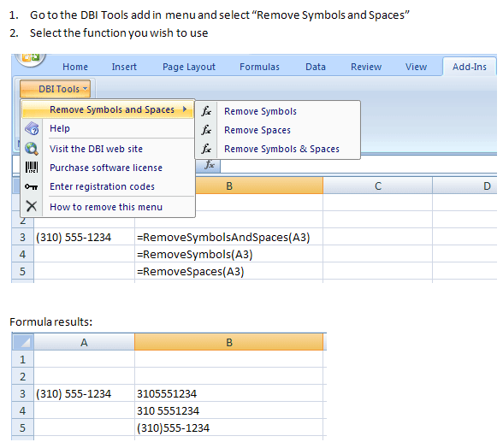Select Remove Symbols & Spaces function

[281, 149]
